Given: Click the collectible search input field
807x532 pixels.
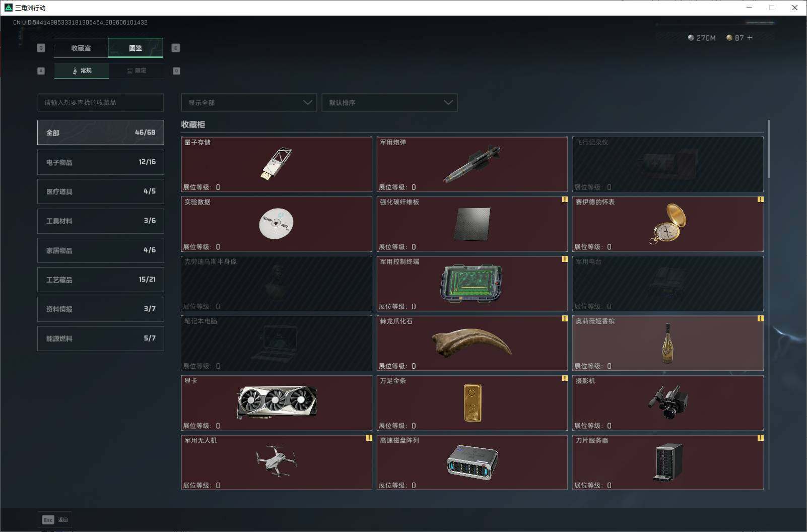Looking at the screenshot, I should [x=101, y=102].
